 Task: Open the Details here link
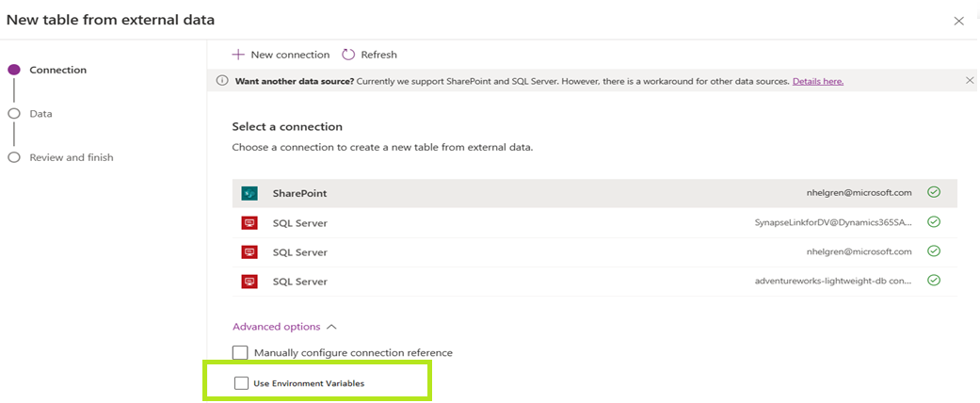coord(817,82)
